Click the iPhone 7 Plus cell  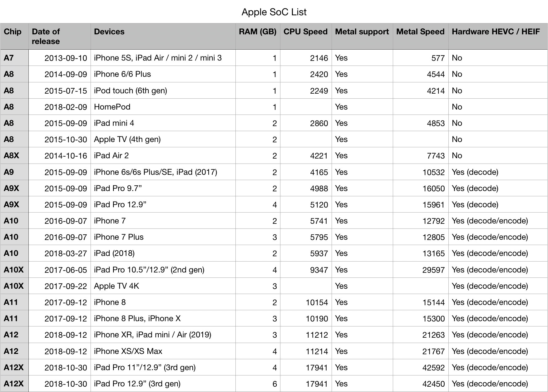click(163, 237)
